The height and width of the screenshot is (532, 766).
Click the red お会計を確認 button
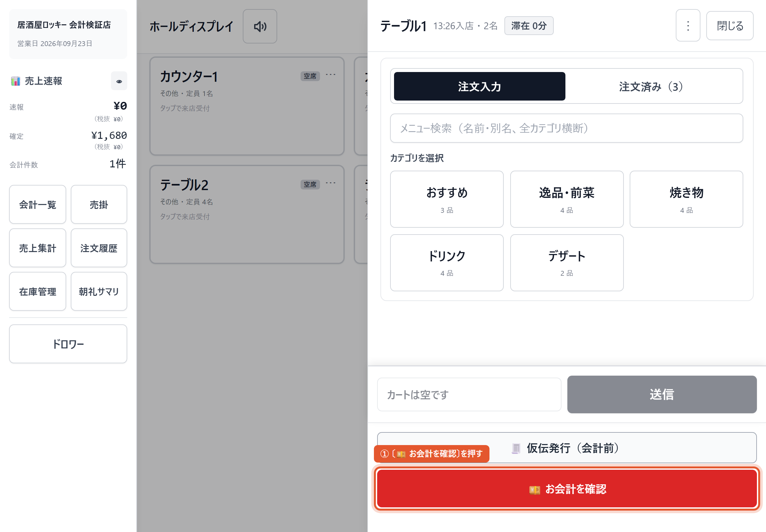pyautogui.click(x=566, y=489)
